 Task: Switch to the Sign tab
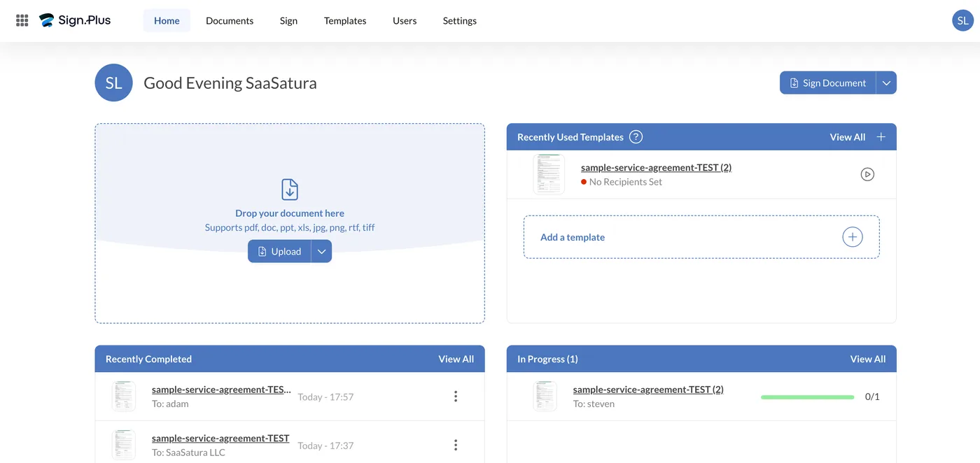[x=288, y=20]
